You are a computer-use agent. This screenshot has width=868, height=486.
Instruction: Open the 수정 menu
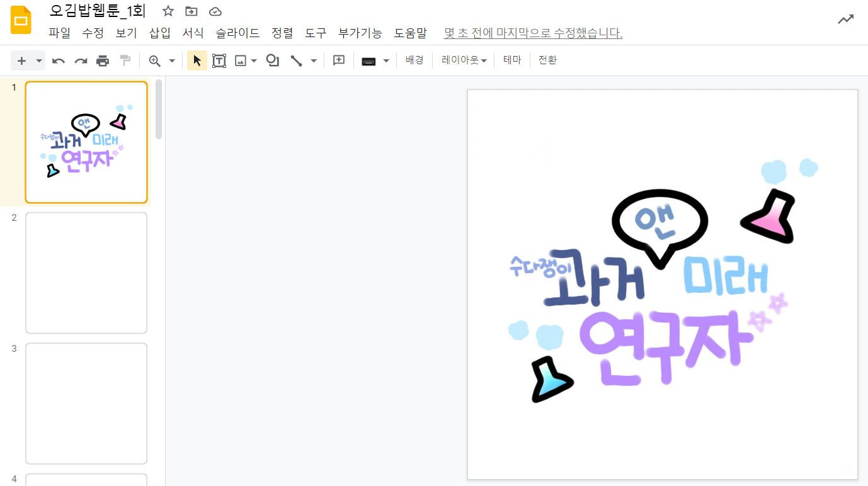93,33
